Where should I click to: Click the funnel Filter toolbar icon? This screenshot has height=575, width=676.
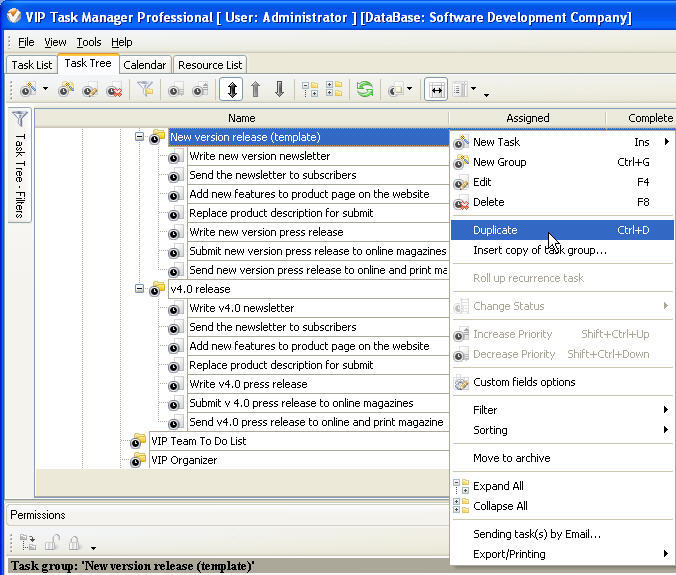[145, 89]
